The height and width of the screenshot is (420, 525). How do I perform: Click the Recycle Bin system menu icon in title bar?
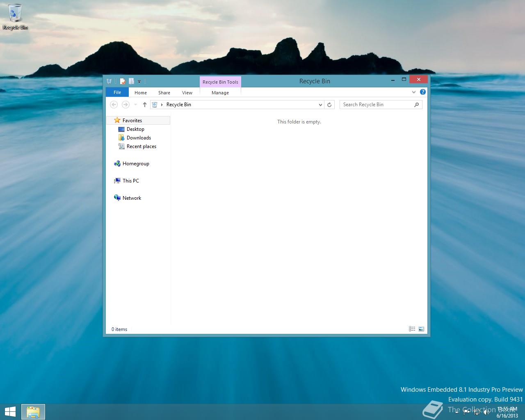pos(109,81)
